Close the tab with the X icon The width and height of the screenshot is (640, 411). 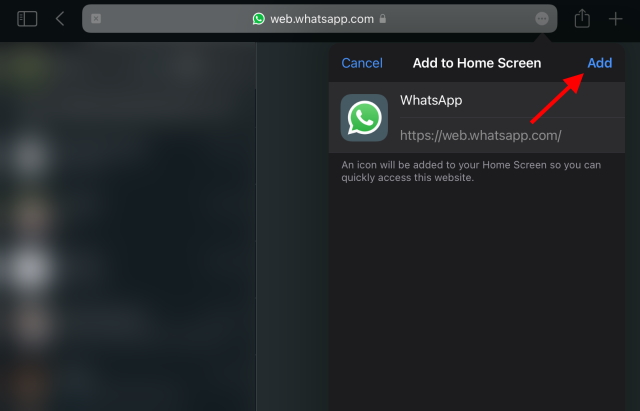click(x=96, y=19)
